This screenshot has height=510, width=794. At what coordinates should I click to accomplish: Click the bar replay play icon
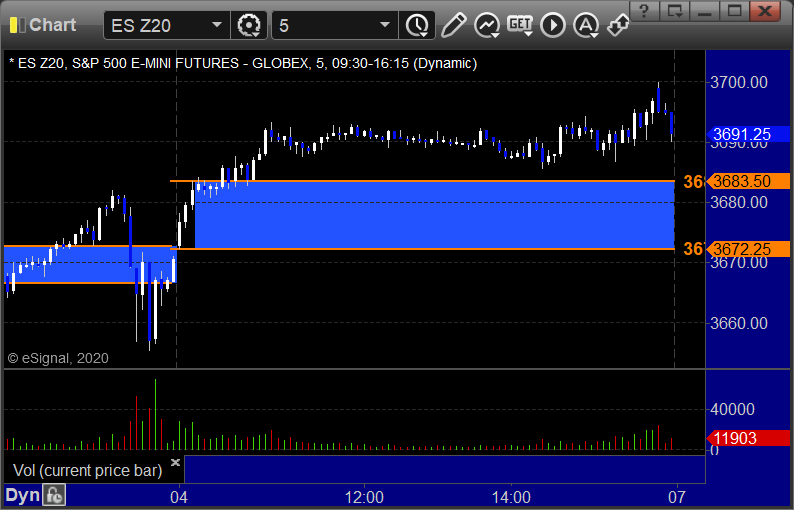(x=552, y=25)
